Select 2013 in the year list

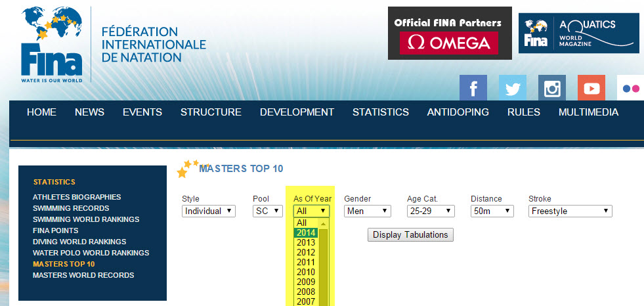click(306, 243)
